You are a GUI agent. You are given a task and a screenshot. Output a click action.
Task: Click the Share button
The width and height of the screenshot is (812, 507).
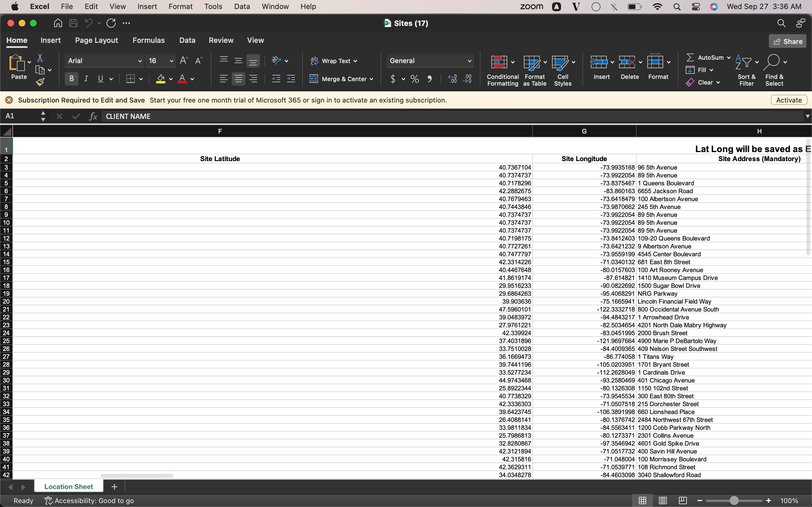click(x=787, y=41)
